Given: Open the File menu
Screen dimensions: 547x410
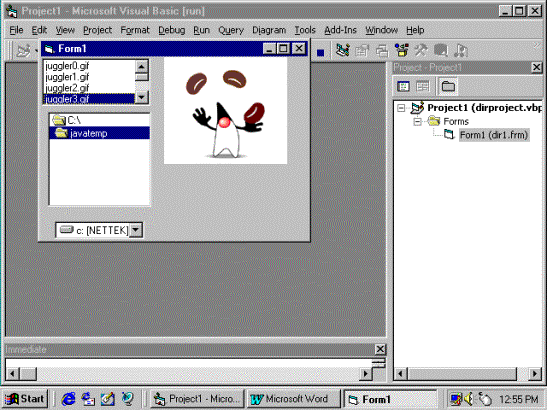Looking at the screenshot, I should (16, 30).
